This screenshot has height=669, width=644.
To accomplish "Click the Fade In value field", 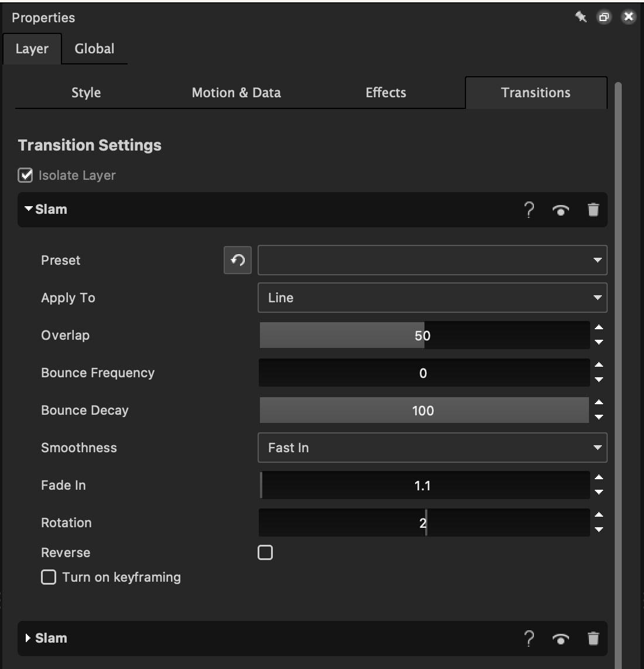I will (424, 485).
